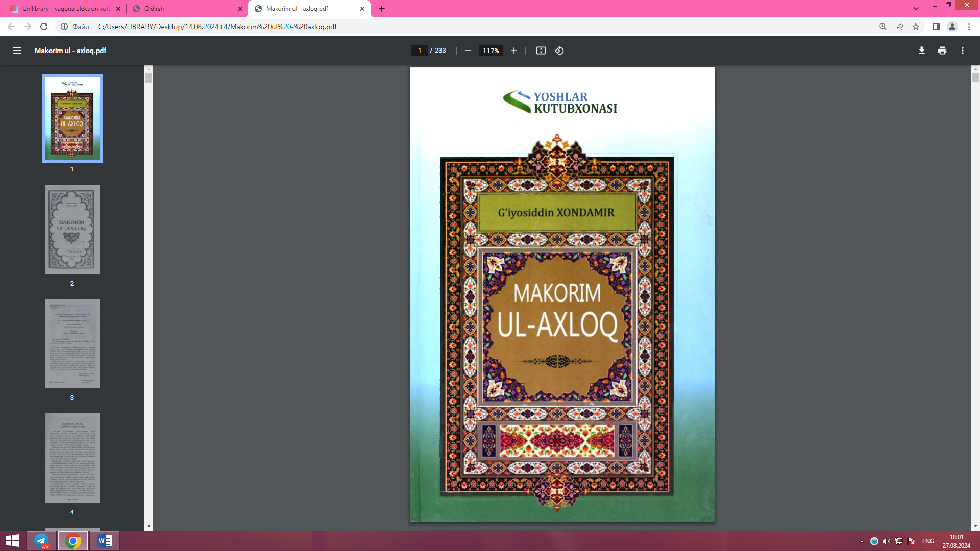This screenshot has width=980, height=551.
Task: Open Chrome profile avatar
Action: point(952,27)
